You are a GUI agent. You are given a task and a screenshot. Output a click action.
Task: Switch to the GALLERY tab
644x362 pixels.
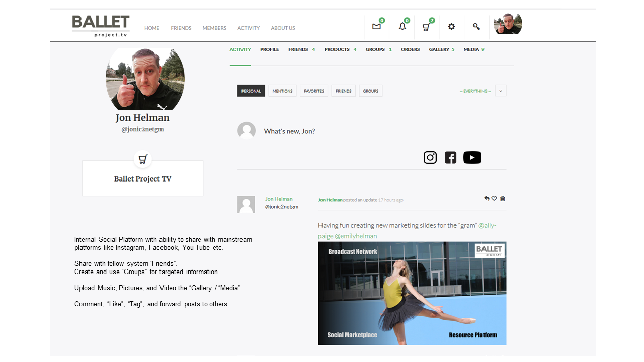[442, 49]
